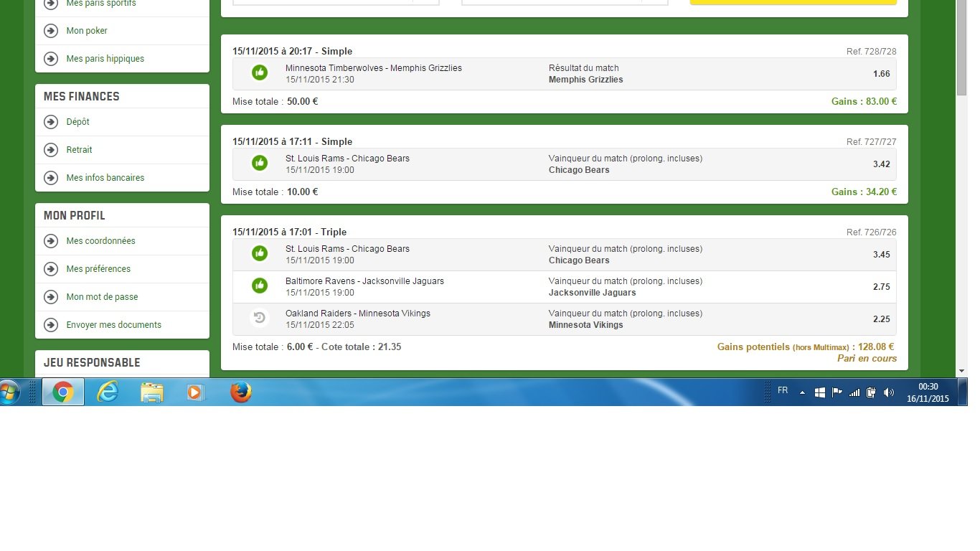Click Minnesota Timberwolves - Memphis Grizzlies match name
980x551 pixels.
373,68
